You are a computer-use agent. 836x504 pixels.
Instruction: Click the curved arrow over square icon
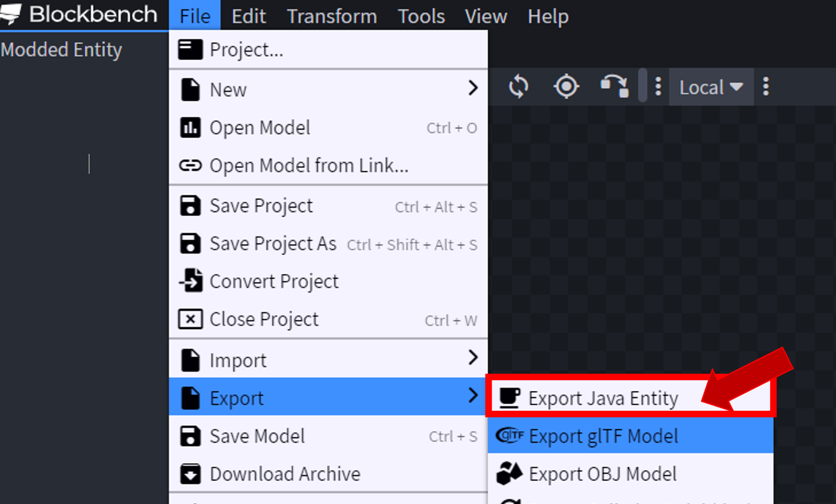point(614,86)
